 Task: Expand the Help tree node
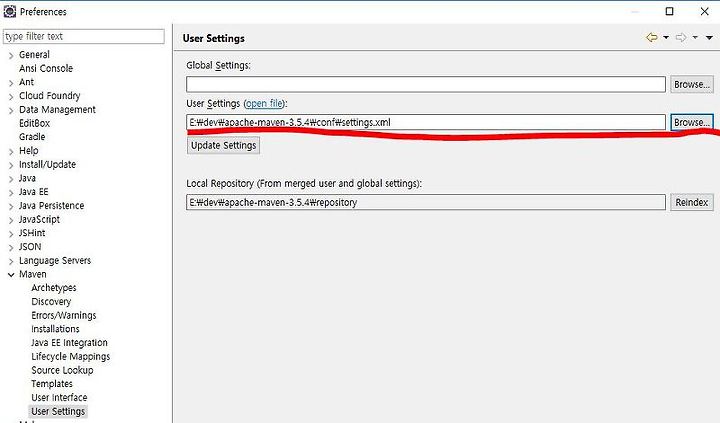tap(11, 152)
